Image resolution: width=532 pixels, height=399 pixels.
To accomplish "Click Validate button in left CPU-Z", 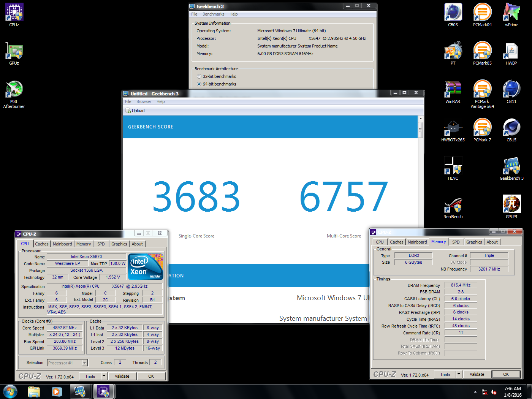I will 122,376.
